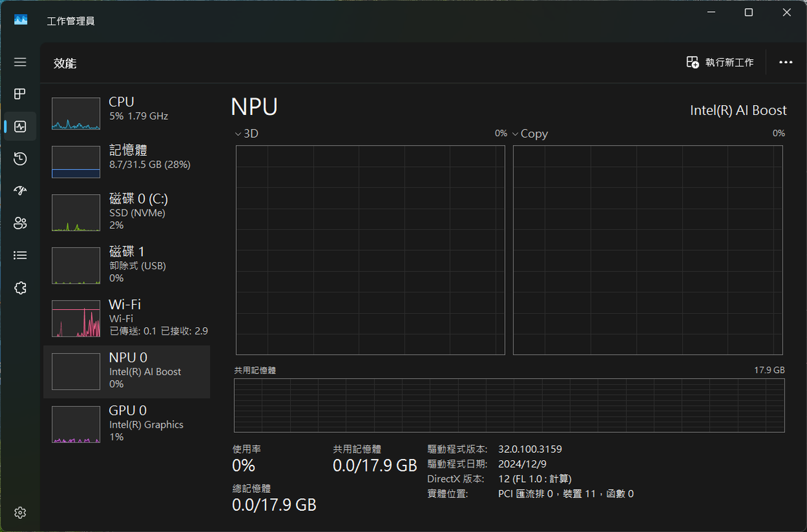Open Settings gear at sidebar bottom
Screen dimensions: 807x532
pyautogui.click(x=20, y=513)
